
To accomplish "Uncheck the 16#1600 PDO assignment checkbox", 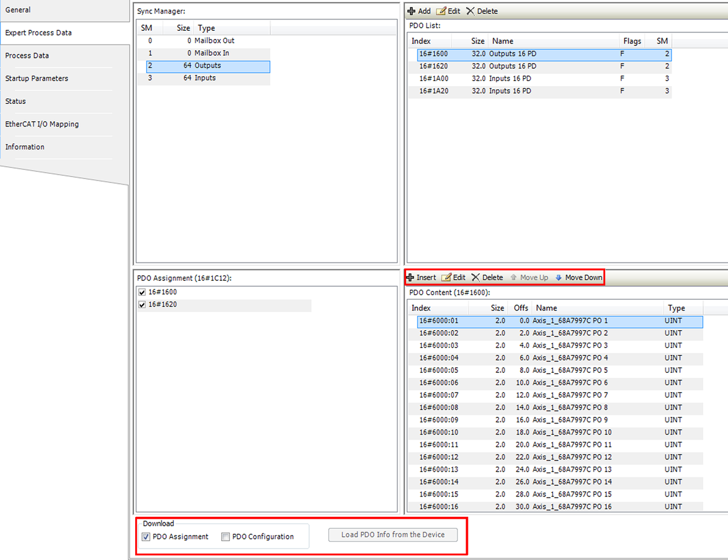I will 142,292.
